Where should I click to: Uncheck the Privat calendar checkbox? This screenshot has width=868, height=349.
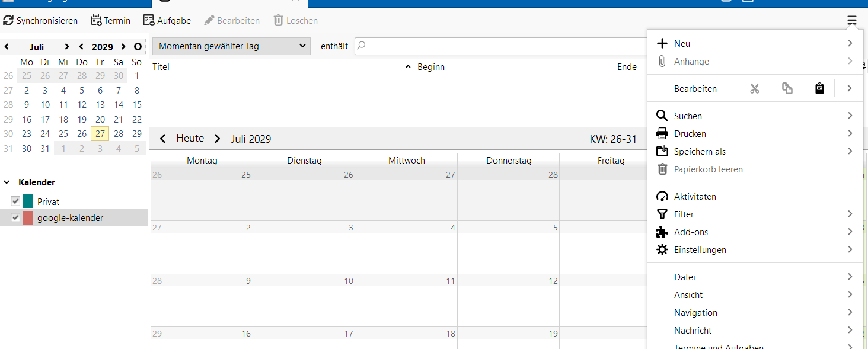click(16, 202)
